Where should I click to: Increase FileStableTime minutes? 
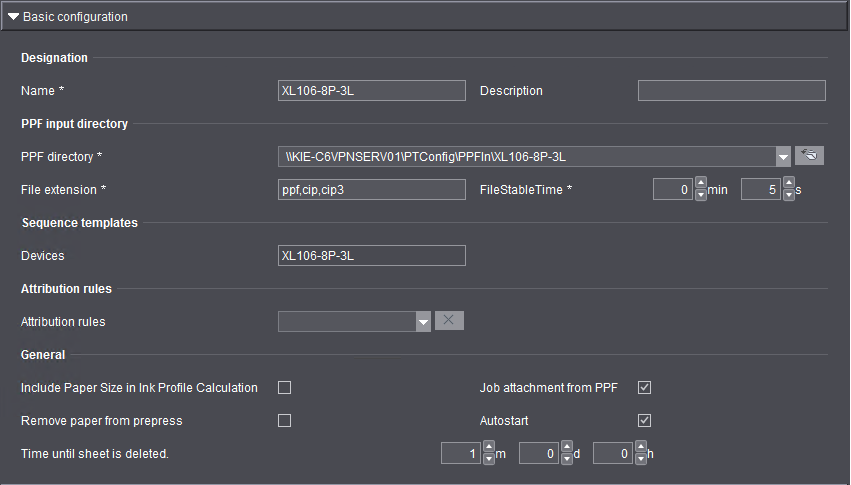click(x=701, y=183)
